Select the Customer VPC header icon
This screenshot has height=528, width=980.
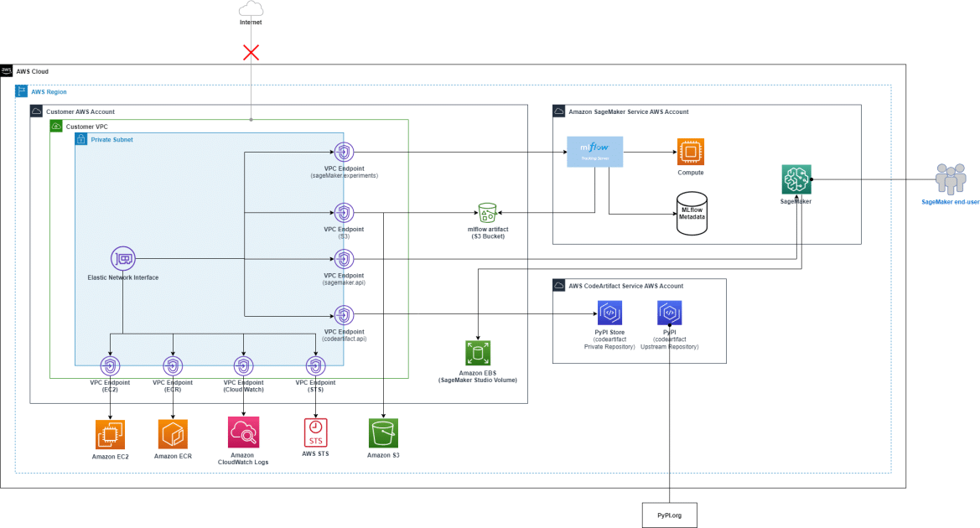[55, 124]
